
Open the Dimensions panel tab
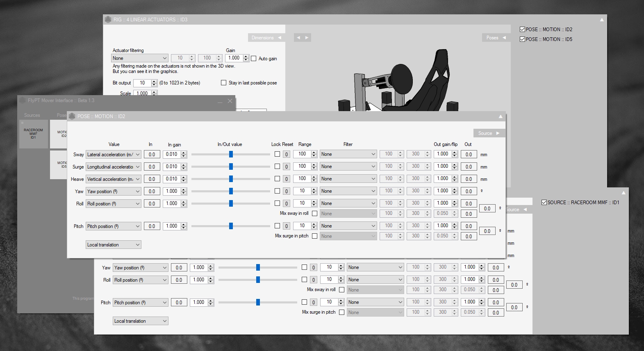[266, 38]
